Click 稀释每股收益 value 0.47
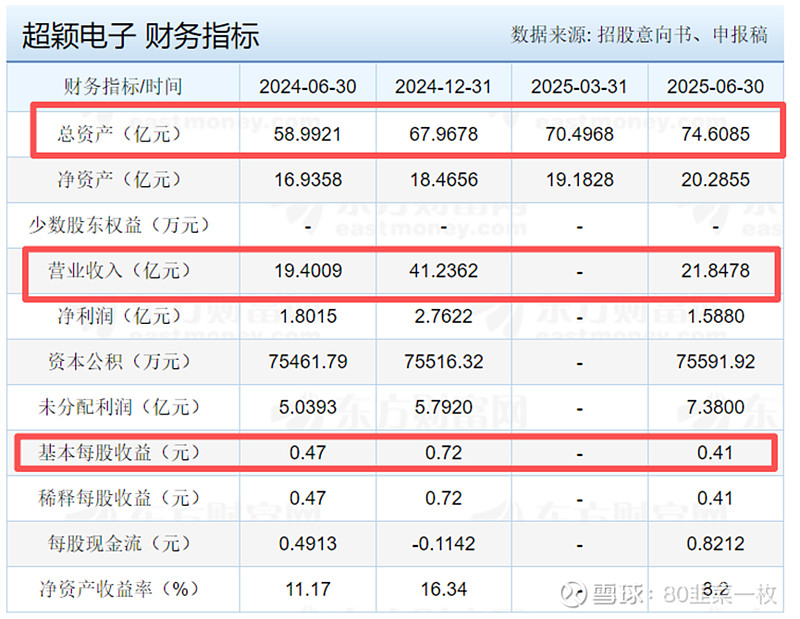This screenshot has width=800, height=619. click(308, 498)
